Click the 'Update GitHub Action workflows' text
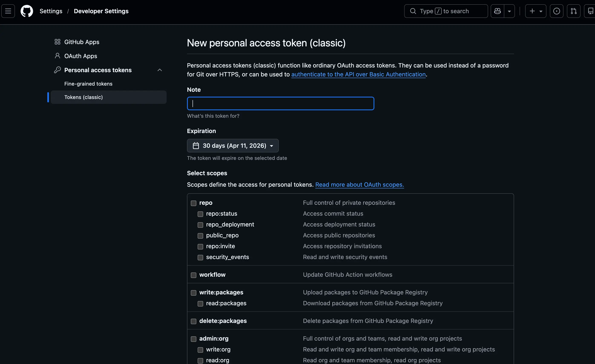The width and height of the screenshot is (595, 364). pyautogui.click(x=348, y=275)
